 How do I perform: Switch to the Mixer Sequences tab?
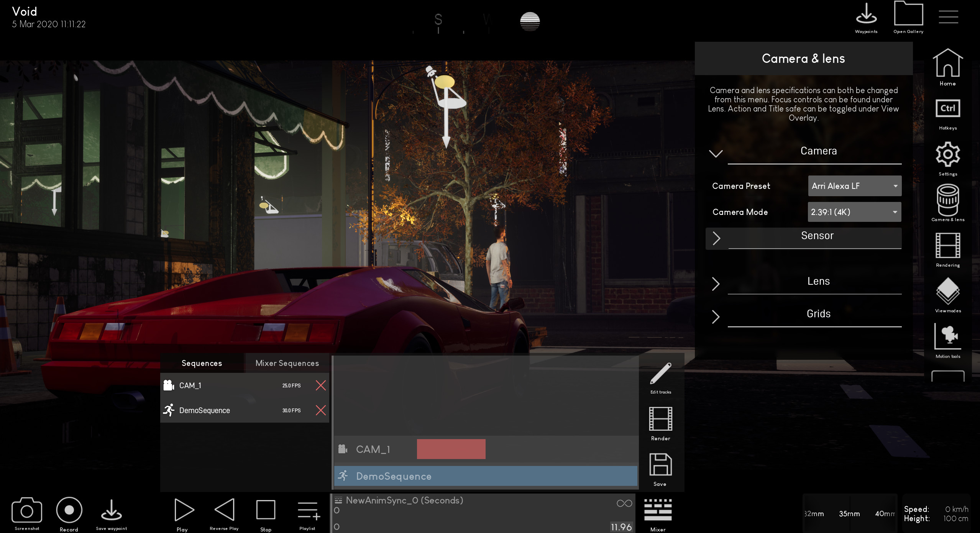[x=287, y=363]
